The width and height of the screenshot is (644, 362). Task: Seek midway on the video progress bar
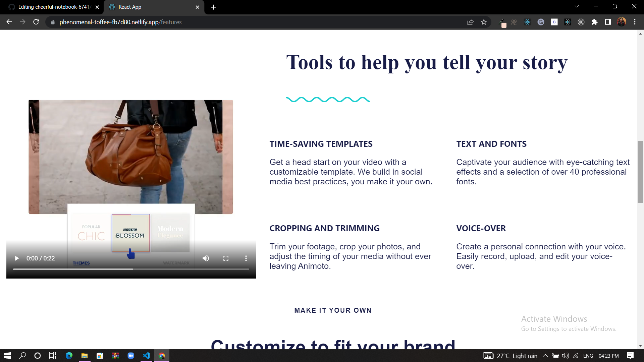coord(131,269)
